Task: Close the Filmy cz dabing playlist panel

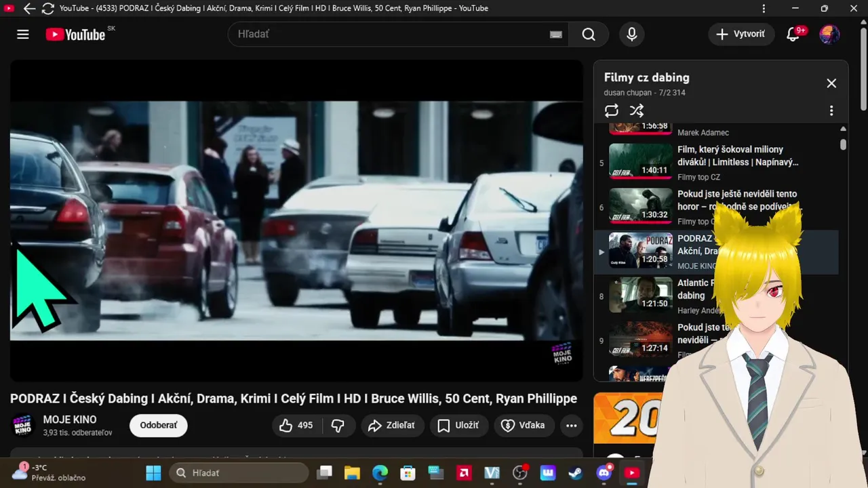Action: click(831, 83)
